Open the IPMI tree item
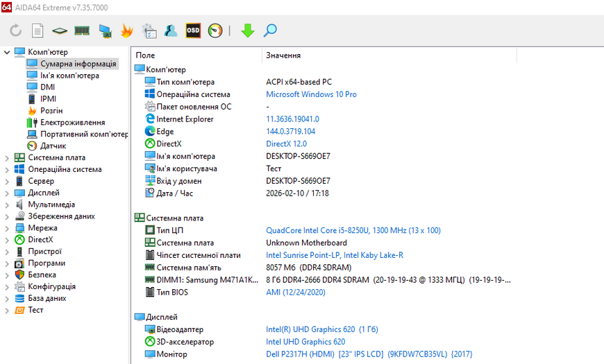The height and width of the screenshot is (364, 604). pyautogui.click(x=48, y=99)
